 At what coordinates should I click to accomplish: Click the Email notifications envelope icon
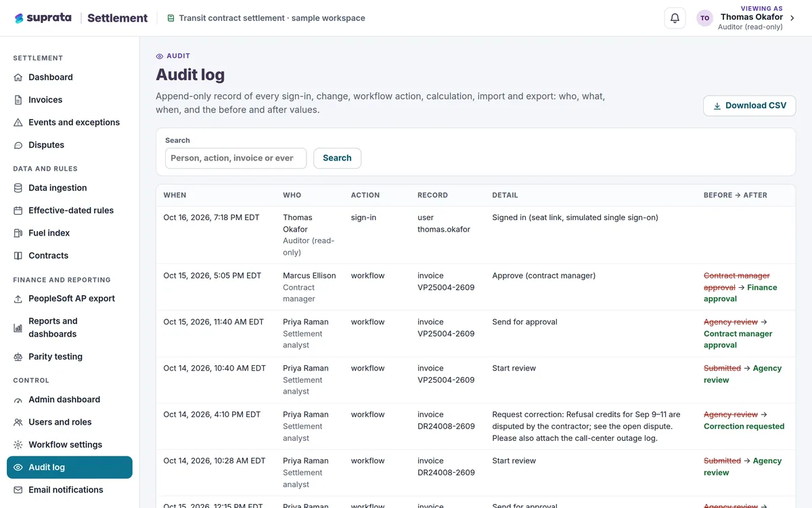(x=18, y=490)
